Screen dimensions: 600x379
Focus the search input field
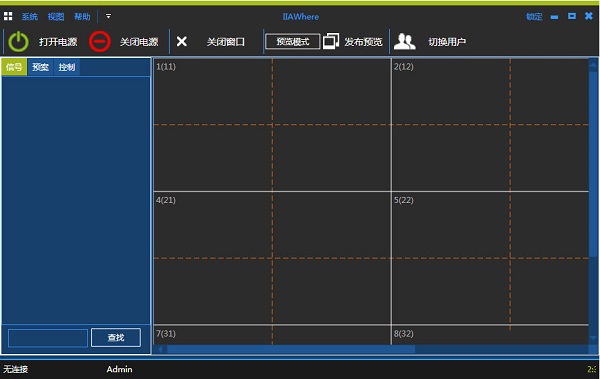48,338
